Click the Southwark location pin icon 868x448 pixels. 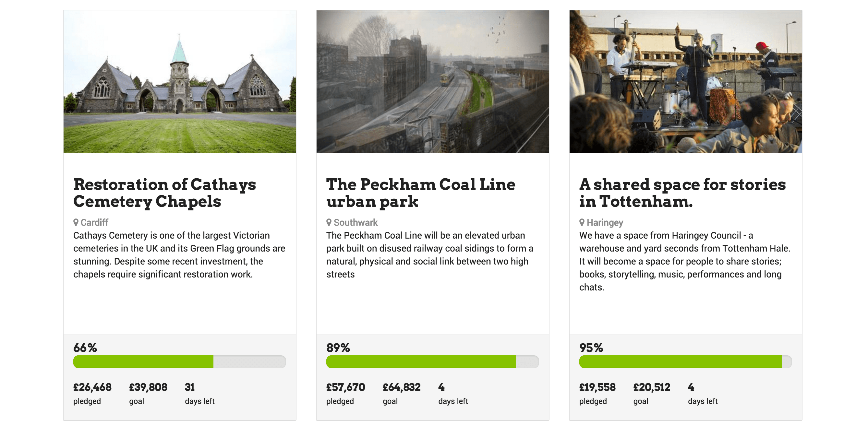(x=329, y=222)
